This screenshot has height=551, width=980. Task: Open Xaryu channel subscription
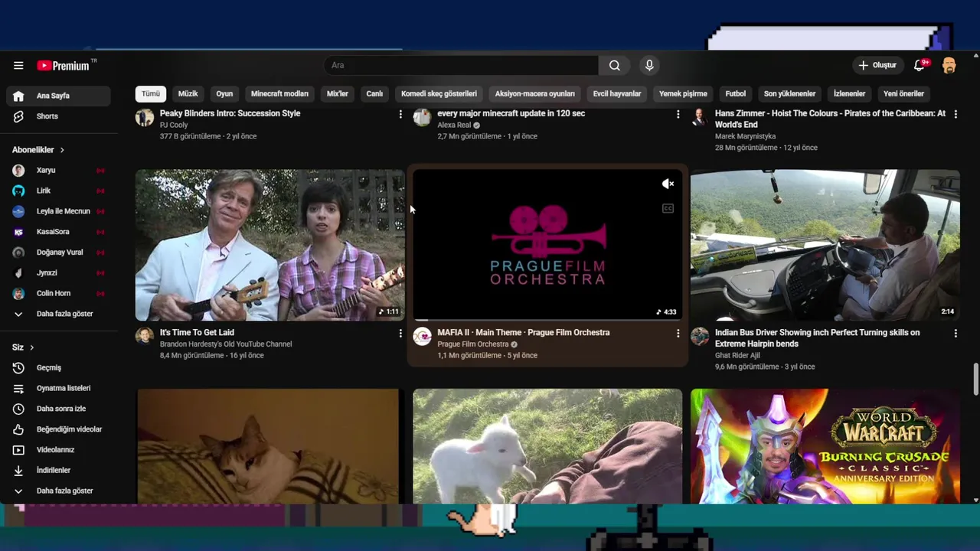tap(59, 171)
